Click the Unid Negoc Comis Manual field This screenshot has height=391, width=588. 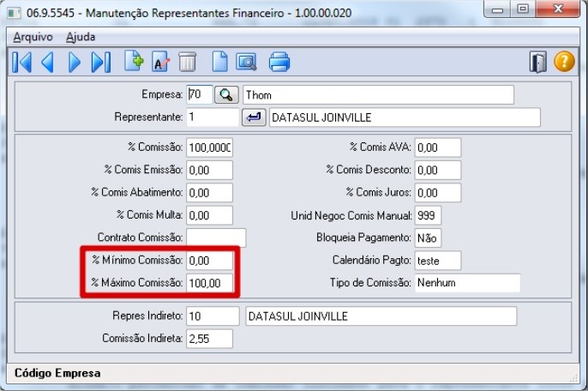[x=428, y=215]
